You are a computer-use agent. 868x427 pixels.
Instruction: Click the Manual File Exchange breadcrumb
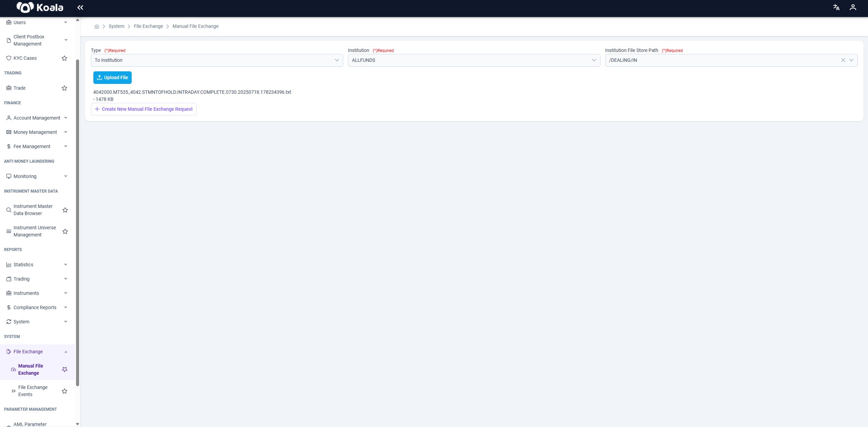click(x=196, y=26)
